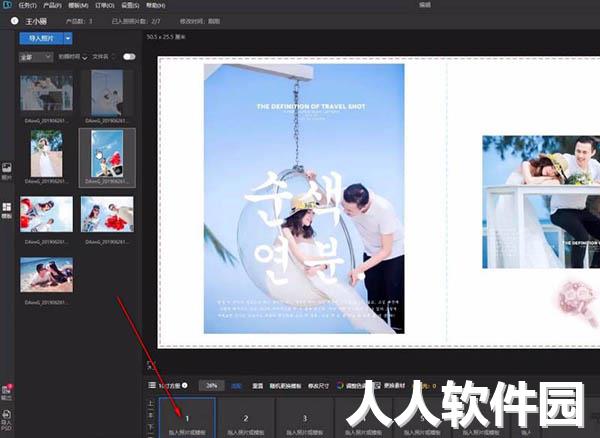Click the page list icon in bottom toolbar
This screenshot has height=438, width=600.
click(x=152, y=385)
